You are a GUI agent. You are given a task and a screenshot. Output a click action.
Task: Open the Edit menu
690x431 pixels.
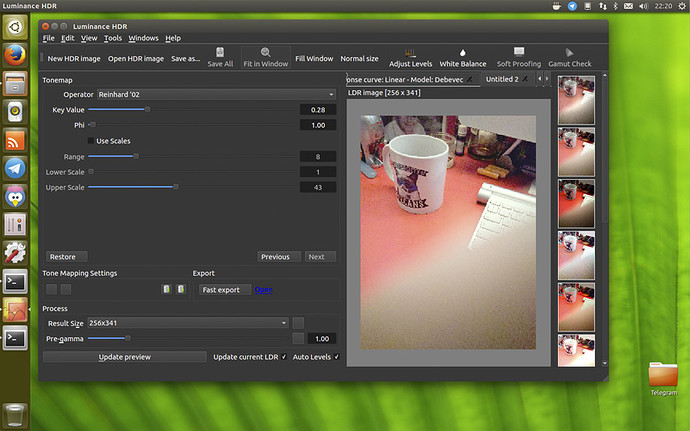67,38
